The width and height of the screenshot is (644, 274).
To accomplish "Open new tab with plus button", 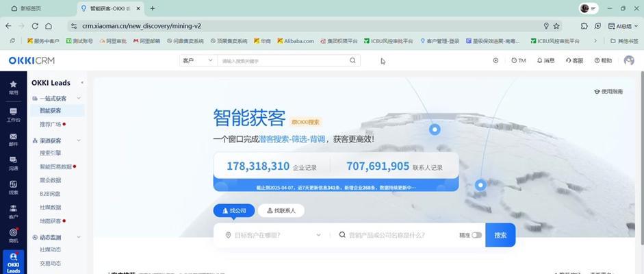I will point(153,8).
